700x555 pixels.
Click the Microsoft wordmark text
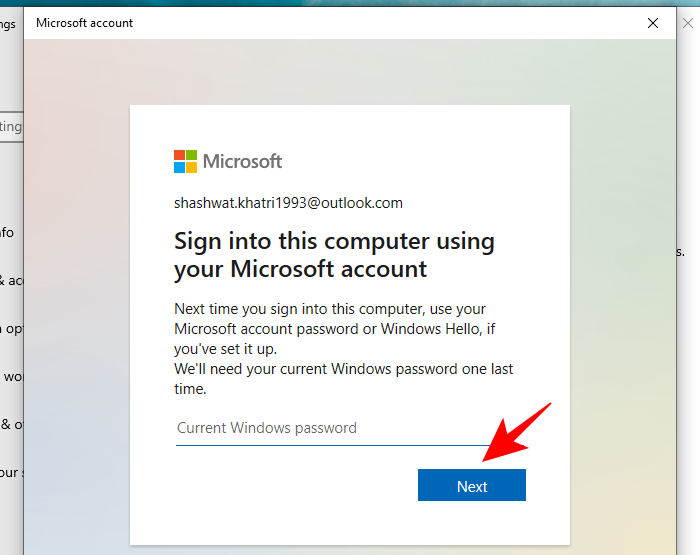242,161
